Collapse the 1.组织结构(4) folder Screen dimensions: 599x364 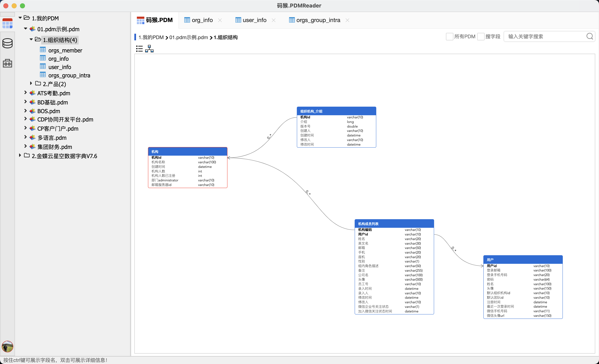31,39
